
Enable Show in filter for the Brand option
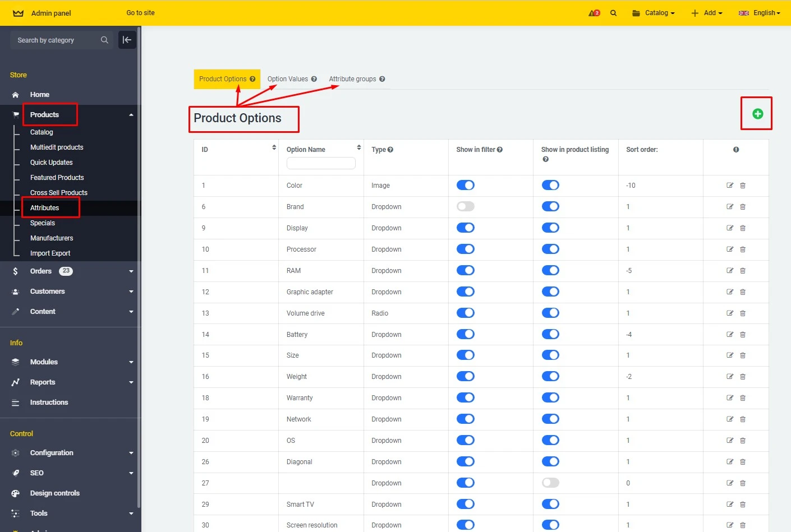pyautogui.click(x=466, y=206)
